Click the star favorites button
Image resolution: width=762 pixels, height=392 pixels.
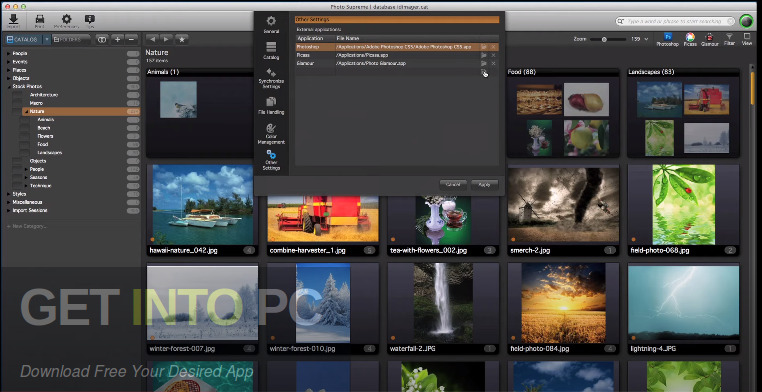pyautogui.click(x=182, y=39)
